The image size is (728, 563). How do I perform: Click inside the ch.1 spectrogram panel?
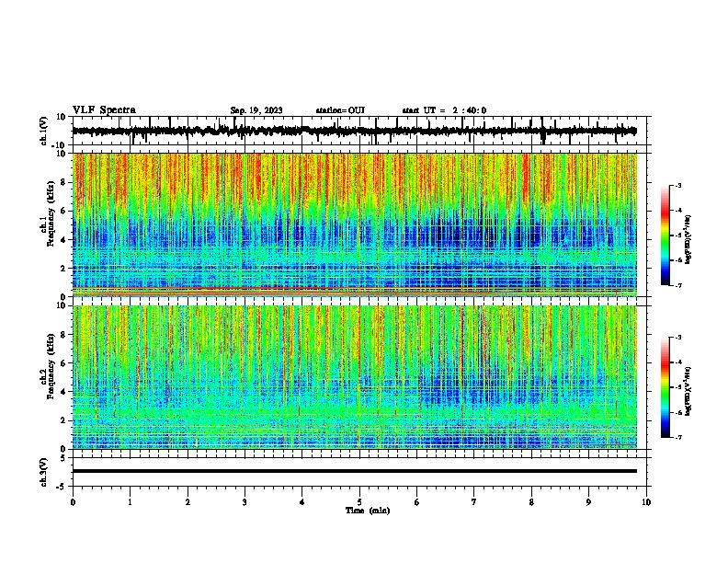click(x=355, y=224)
